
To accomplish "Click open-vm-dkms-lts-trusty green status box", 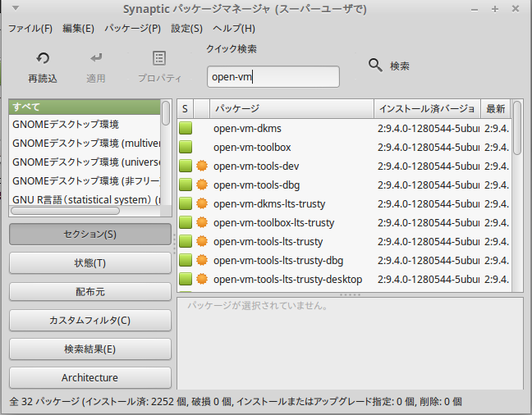I will coord(186,203).
